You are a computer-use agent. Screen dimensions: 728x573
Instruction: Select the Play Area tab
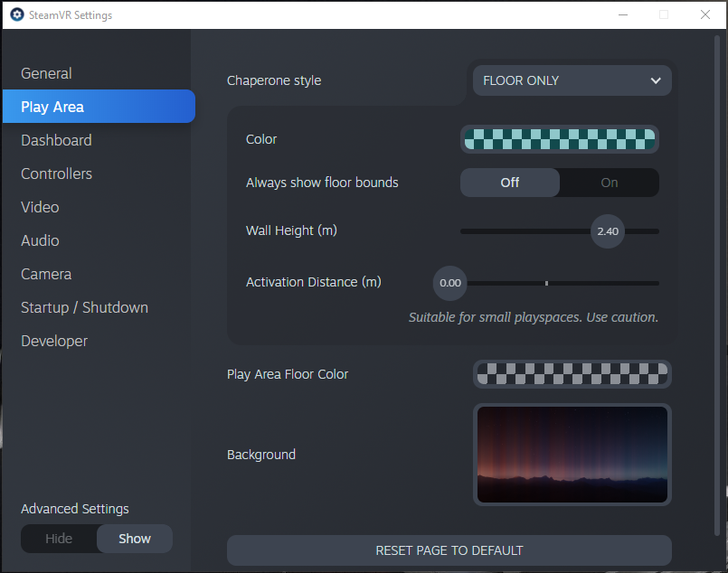[x=99, y=107]
